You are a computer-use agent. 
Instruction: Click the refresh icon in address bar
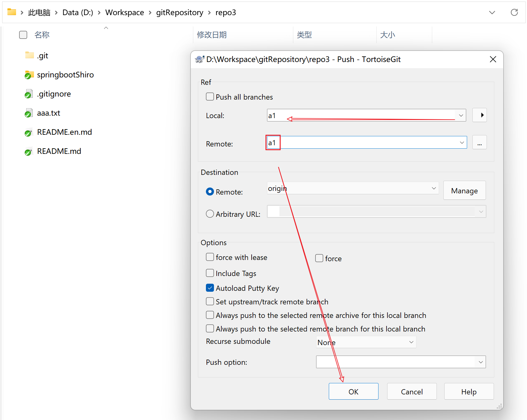tap(514, 12)
